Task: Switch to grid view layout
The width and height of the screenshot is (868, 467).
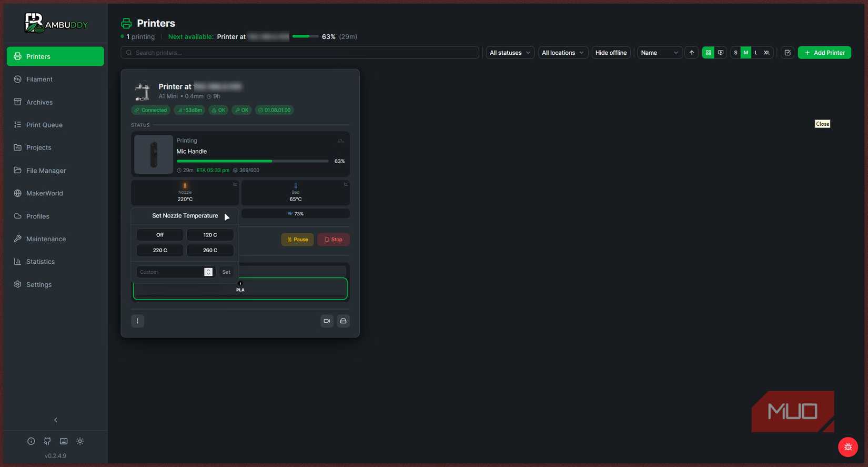Action: coord(708,53)
